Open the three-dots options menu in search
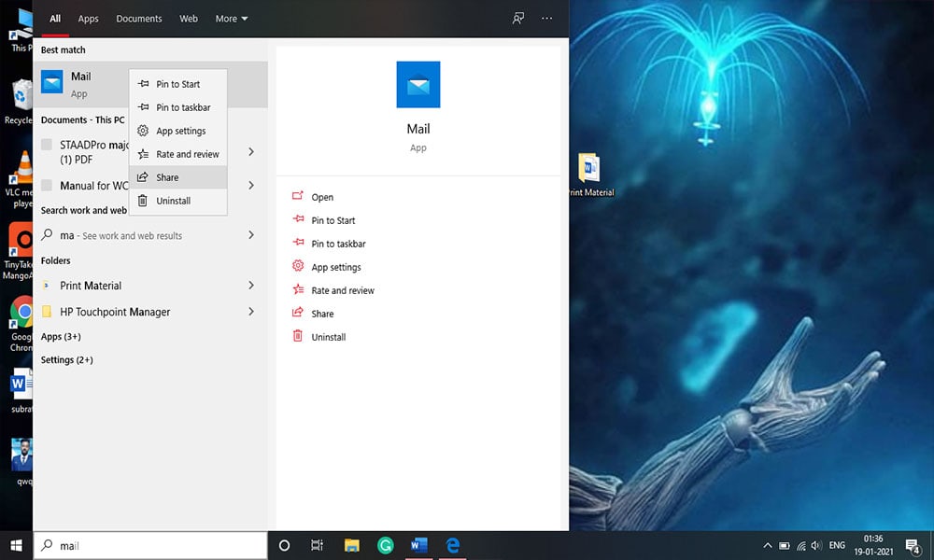Viewport: 934px width, 560px height. pos(546,19)
